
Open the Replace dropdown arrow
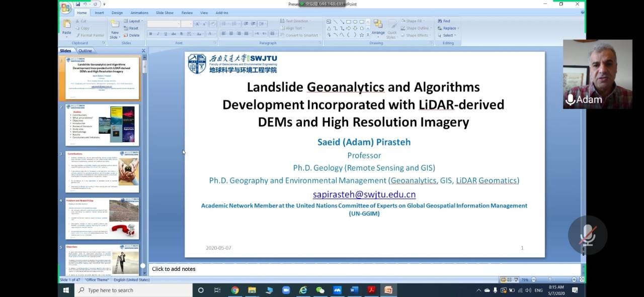(x=457, y=28)
